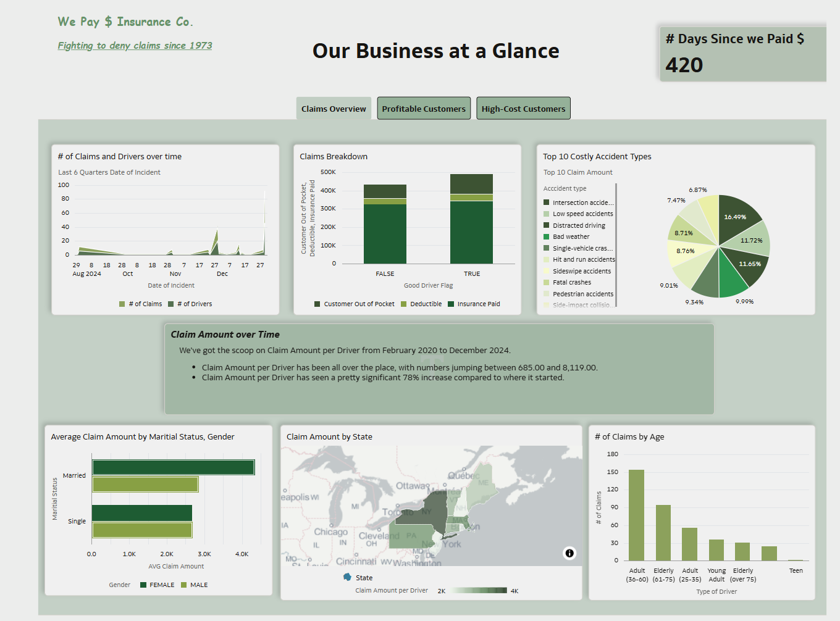Viewport: 840px width, 621px height.
Task: Click 'Our Business at a Glance' title
Action: (x=436, y=51)
